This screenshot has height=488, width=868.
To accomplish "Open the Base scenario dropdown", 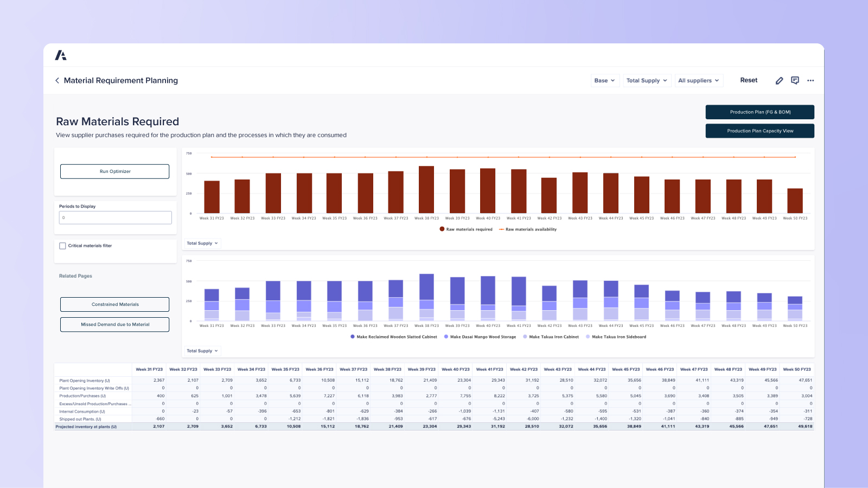I will pos(604,80).
